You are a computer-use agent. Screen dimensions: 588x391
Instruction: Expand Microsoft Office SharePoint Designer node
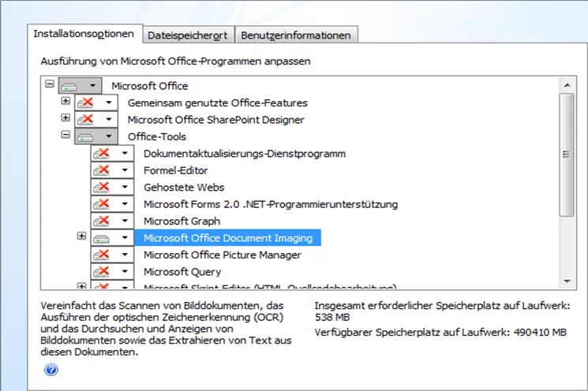click(x=66, y=117)
